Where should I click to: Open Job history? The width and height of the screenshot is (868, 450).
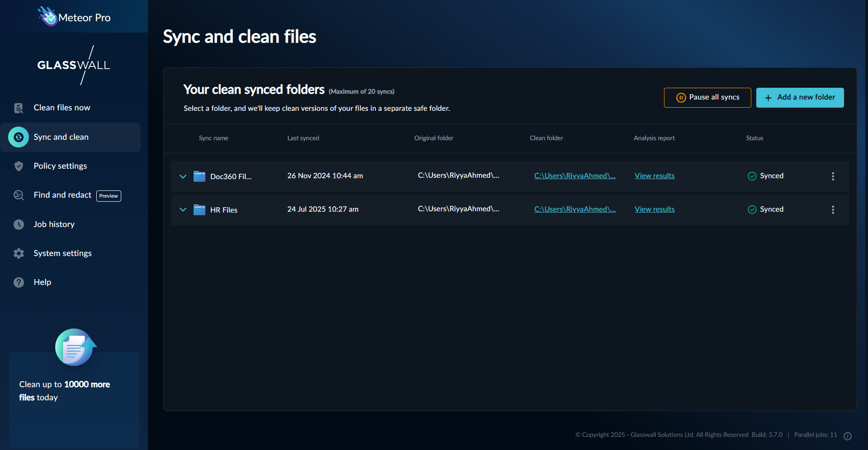(54, 224)
